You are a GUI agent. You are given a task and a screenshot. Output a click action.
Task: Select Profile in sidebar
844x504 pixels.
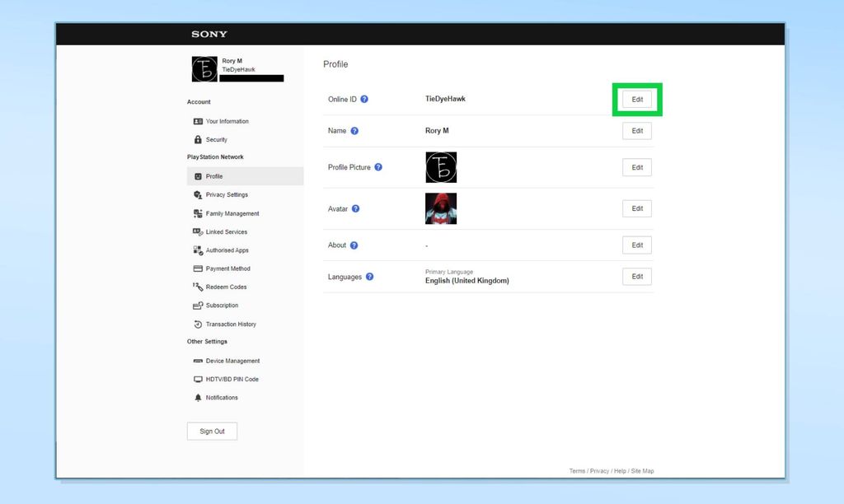coord(245,176)
